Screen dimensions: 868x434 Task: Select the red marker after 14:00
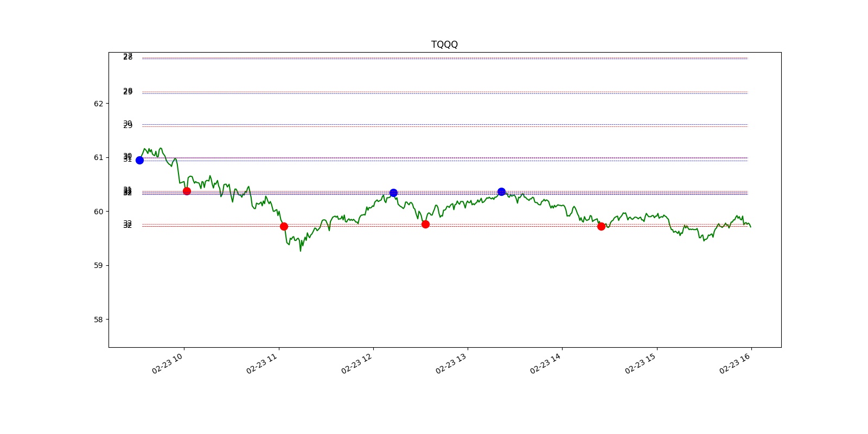(x=601, y=226)
